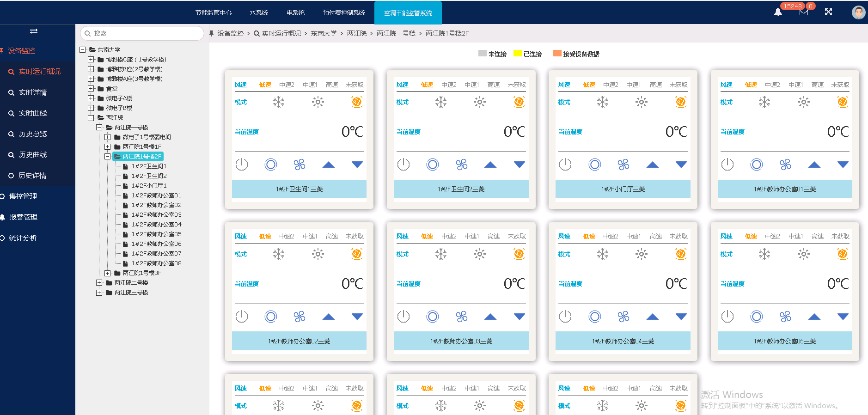Switch to 水系统 top tab

(x=259, y=12)
